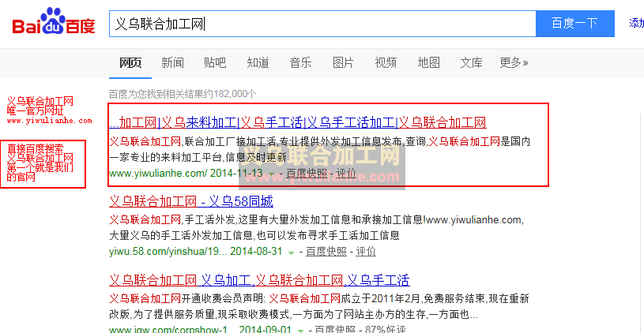The image size is (644, 333).
Task: Click 评价 on the yiwu.58.com result
Action: pos(366,252)
